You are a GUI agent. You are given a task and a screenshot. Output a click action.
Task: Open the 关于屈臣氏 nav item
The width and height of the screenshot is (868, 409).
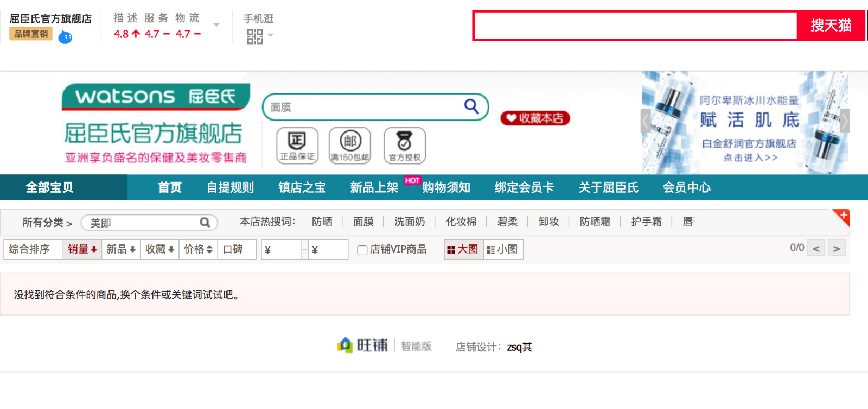(609, 187)
